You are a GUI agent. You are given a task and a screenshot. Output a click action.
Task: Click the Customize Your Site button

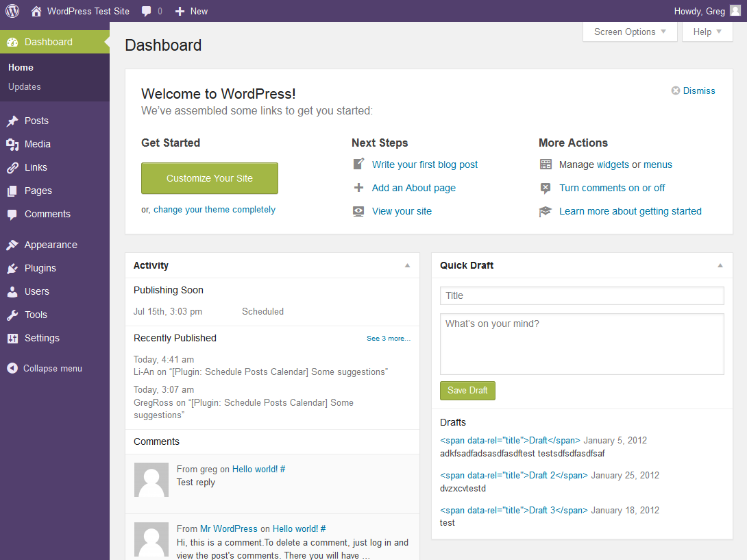[210, 178]
